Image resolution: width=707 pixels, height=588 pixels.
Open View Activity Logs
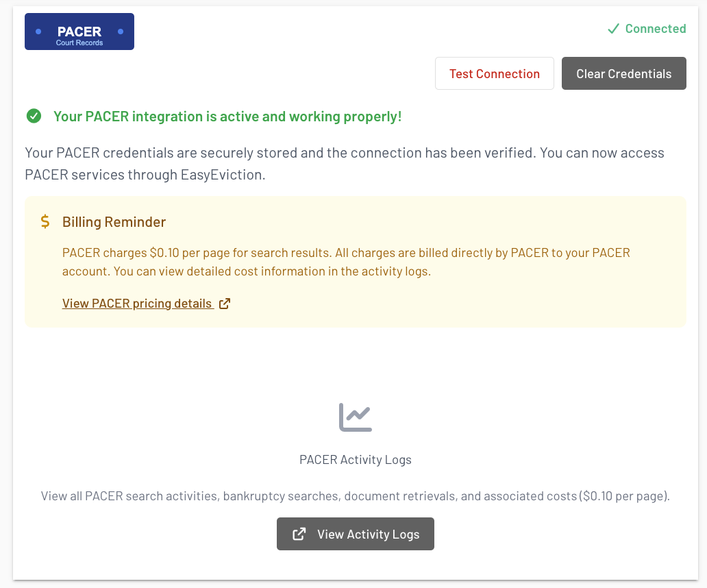(356, 534)
